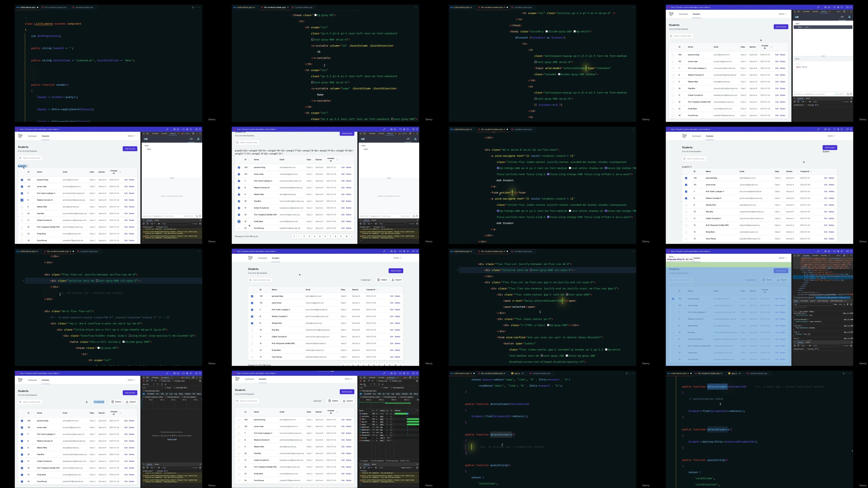Open console settings gear in highlighted array(0) frame

click(200, 224)
